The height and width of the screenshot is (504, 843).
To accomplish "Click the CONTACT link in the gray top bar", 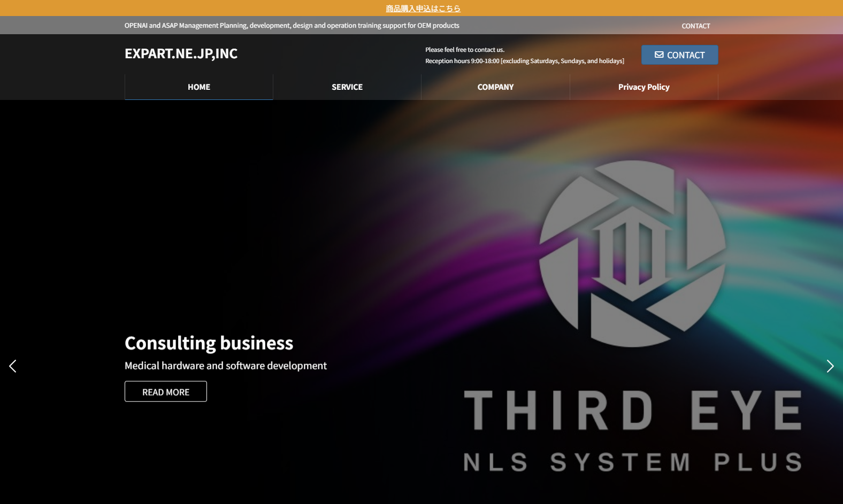I will (x=695, y=26).
